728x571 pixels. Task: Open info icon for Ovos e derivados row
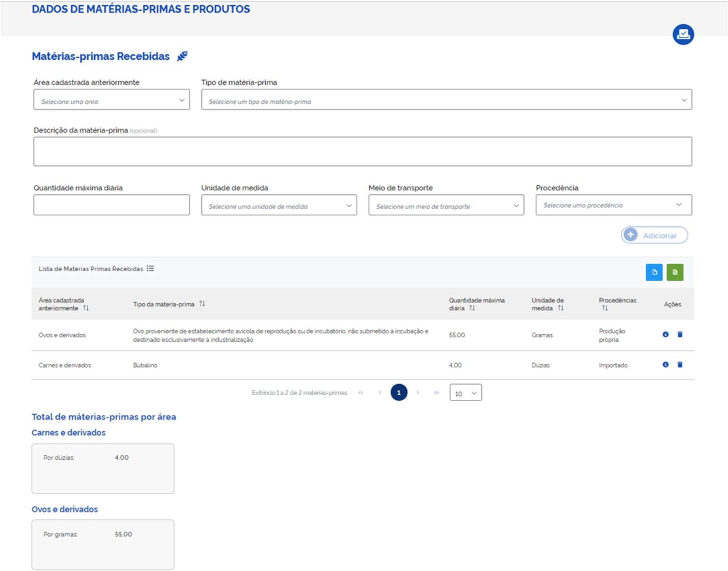click(665, 335)
